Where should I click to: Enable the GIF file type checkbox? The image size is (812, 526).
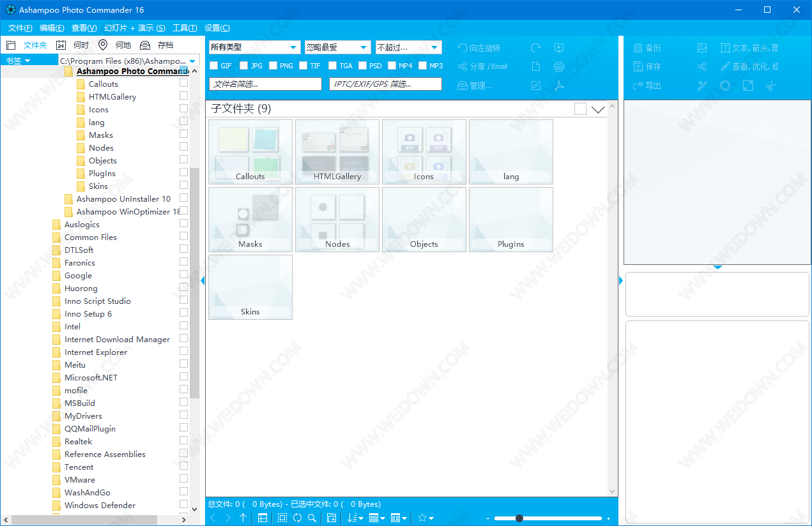[x=213, y=66]
